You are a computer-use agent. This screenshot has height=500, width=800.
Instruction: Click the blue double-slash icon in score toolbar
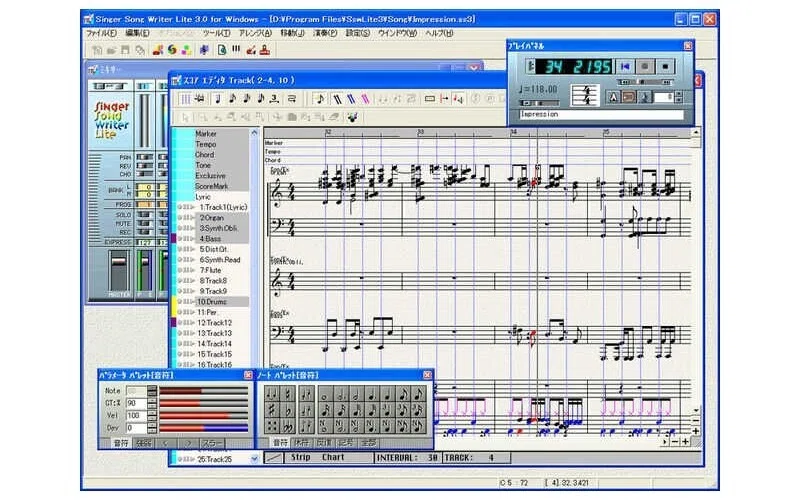(351, 98)
